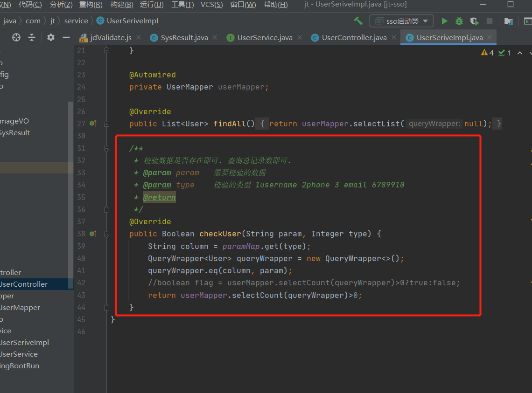Click the @return Javadoc tag

point(160,197)
